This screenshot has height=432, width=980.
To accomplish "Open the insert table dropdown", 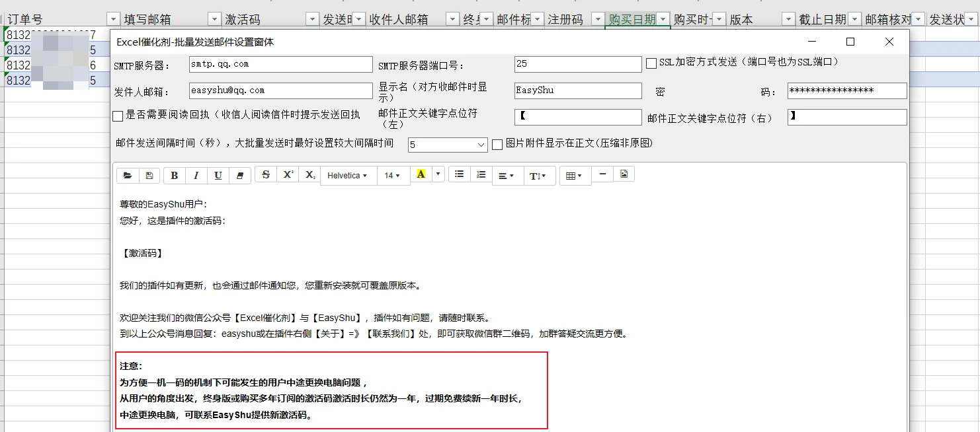I will click(575, 176).
